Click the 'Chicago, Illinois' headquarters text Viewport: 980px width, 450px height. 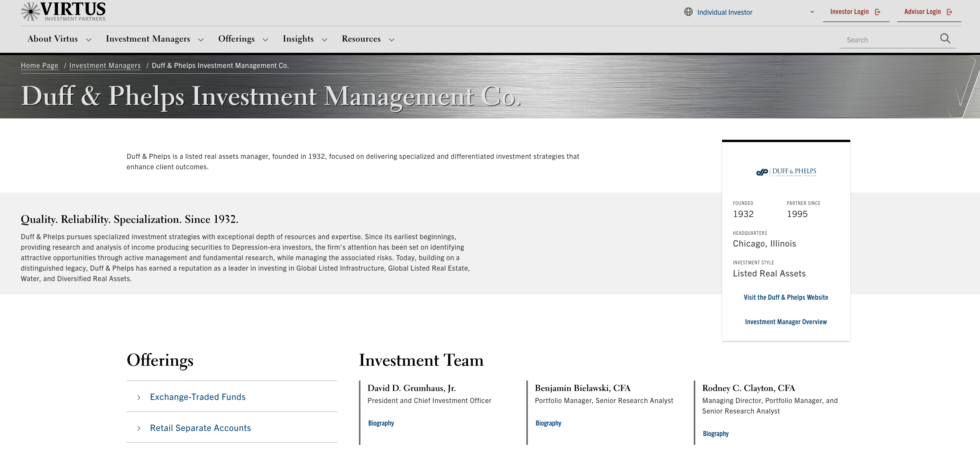(x=764, y=244)
